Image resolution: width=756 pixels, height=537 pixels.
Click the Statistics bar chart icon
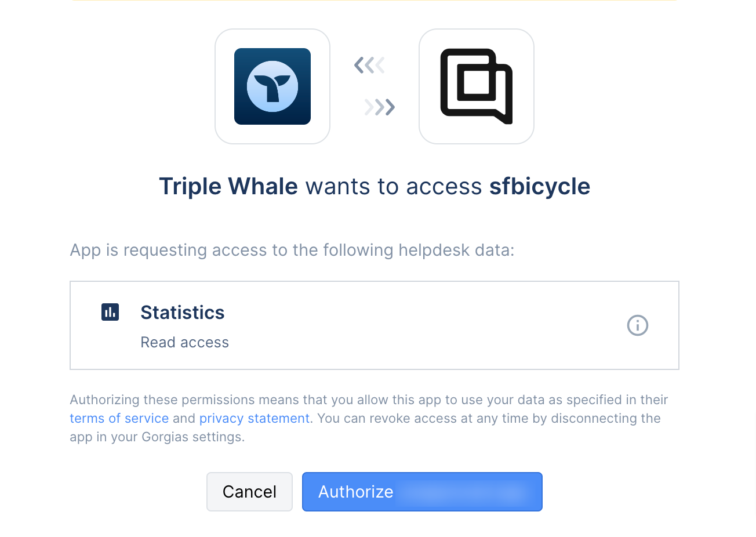[110, 312]
